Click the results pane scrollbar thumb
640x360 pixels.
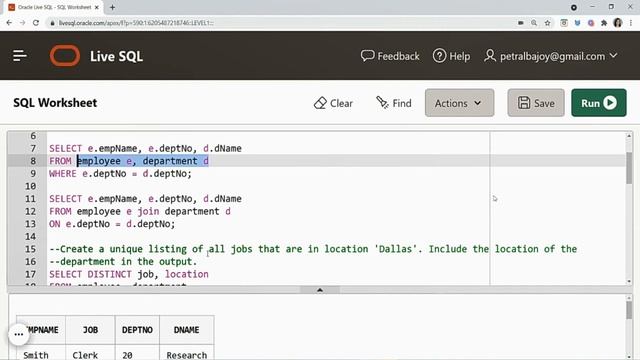[629, 311]
